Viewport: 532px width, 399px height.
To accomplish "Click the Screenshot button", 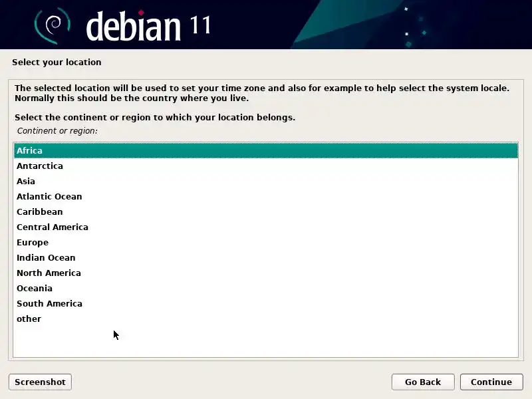I will tap(40, 382).
